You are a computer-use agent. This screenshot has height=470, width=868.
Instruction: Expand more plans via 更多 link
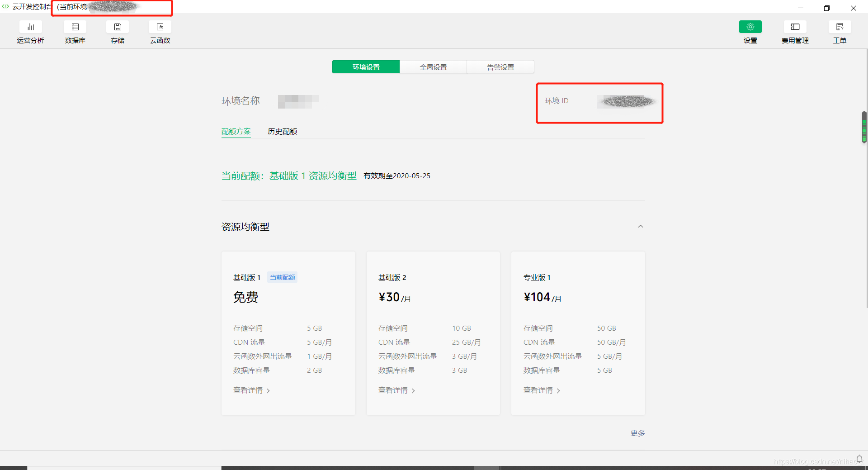(x=637, y=433)
